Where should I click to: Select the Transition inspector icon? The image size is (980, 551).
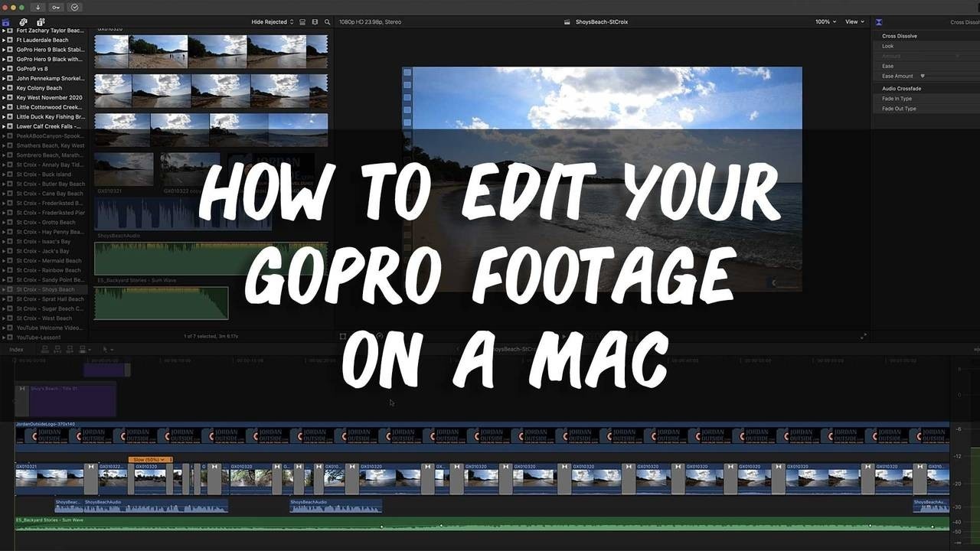879,22
